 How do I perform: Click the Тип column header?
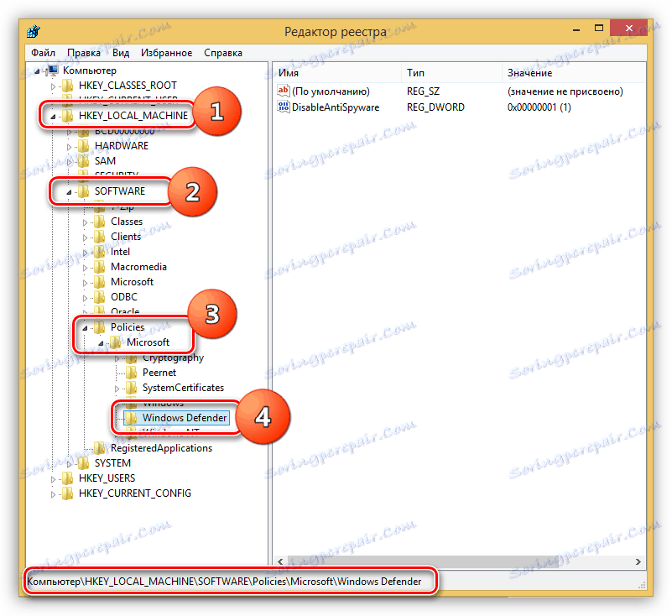(414, 73)
